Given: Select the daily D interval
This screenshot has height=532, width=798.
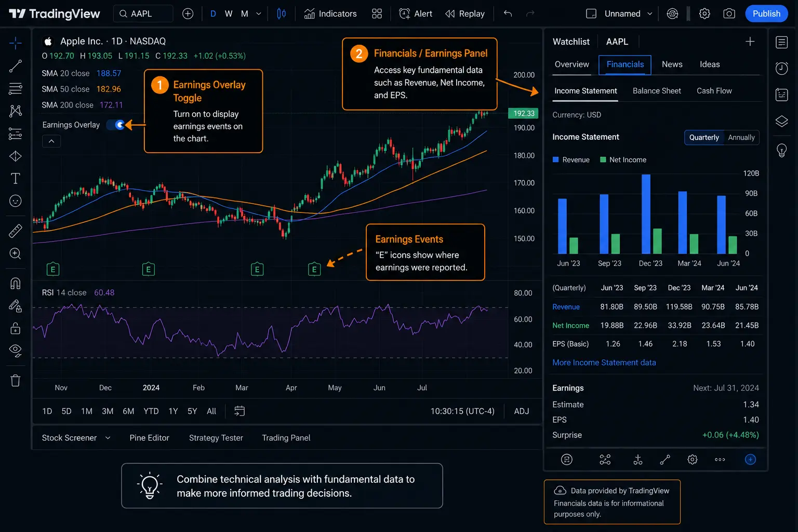Looking at the screenshot, I should coord(213,14).
